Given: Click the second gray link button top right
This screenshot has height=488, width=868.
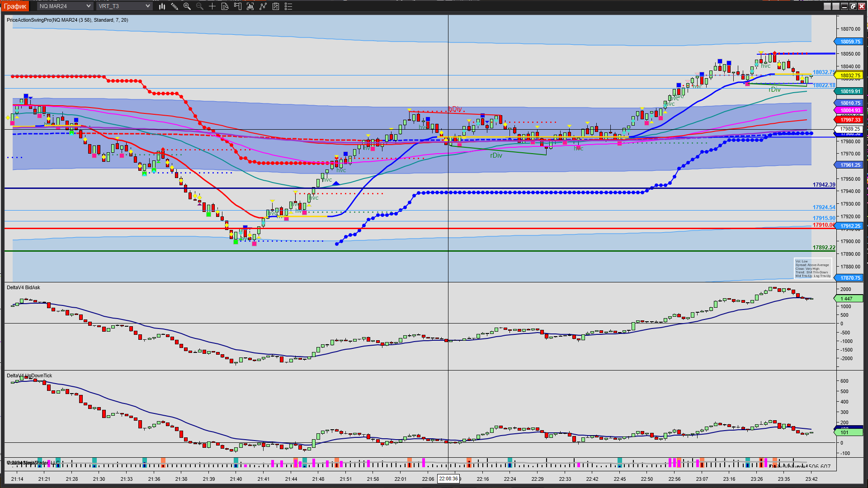Looking at the screenshot, I should 836,6.
